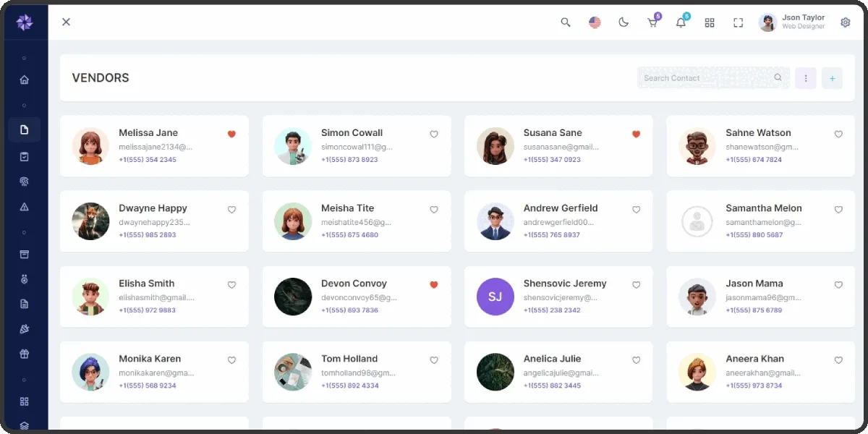868x434 pixels.
Task: Favorite Anelica Julie with heart
Action: point(637,360)
